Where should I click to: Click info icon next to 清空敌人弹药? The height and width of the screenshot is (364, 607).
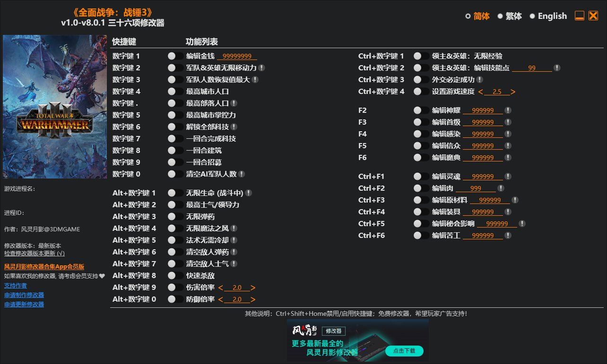(x=234, y=252)
